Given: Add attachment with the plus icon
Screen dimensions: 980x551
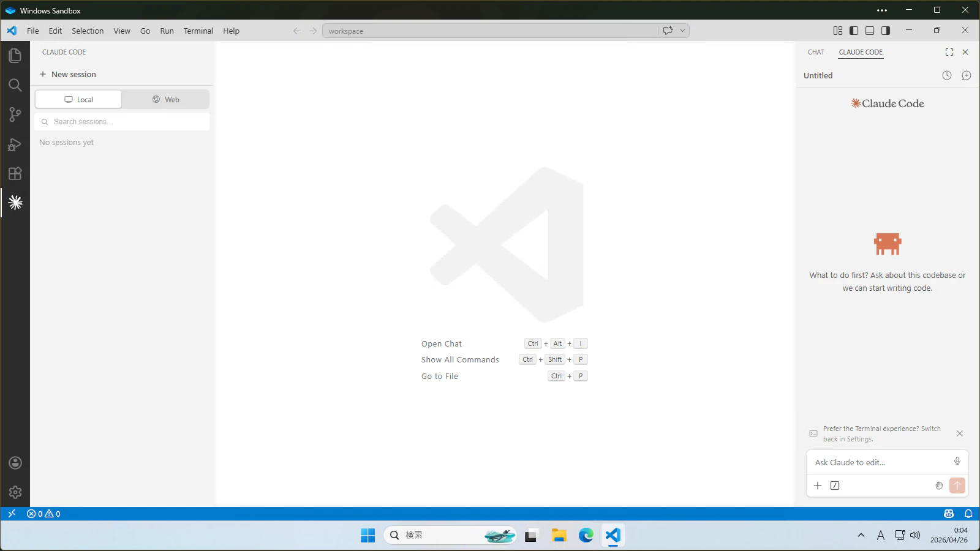Looking at the screenshot, I should tap(818, 485).
